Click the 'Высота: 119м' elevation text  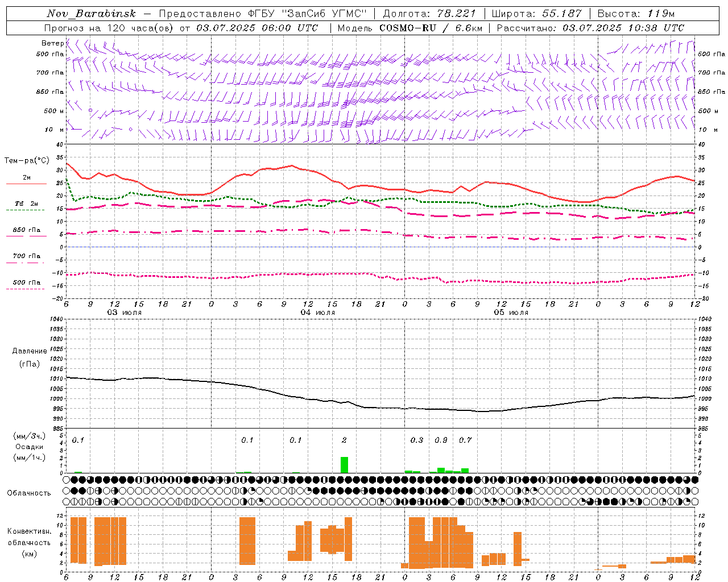click(x=636, y=14)
